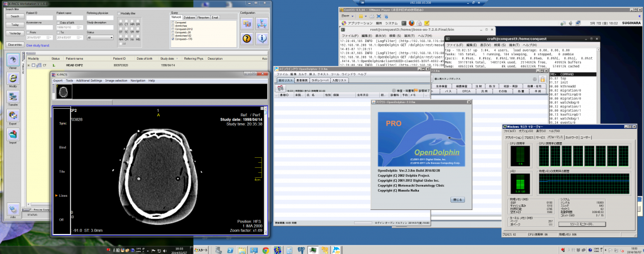
Task: Click the PowerShell icon in Windows taskbar
Action: click(231, 250)
